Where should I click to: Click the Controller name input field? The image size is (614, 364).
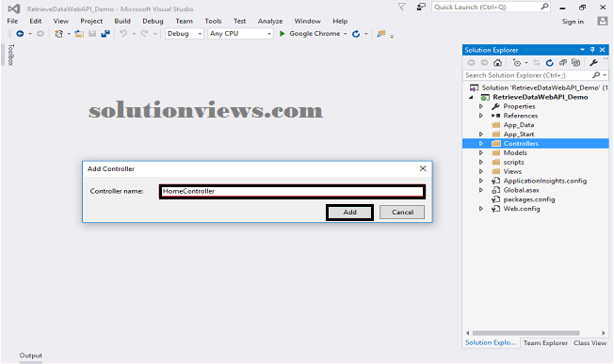click(x=292, y=191)
